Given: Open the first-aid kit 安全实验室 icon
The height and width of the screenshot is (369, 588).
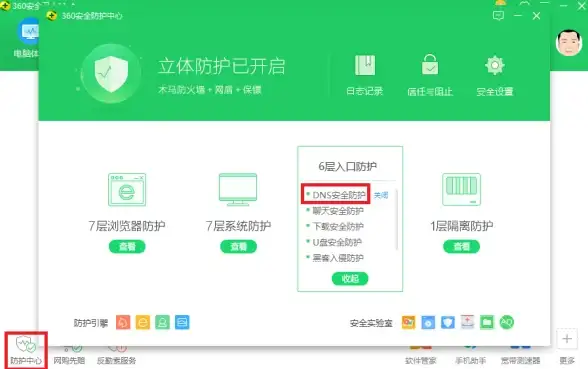Looking at the screenshot, I should (x=467, y=322).
